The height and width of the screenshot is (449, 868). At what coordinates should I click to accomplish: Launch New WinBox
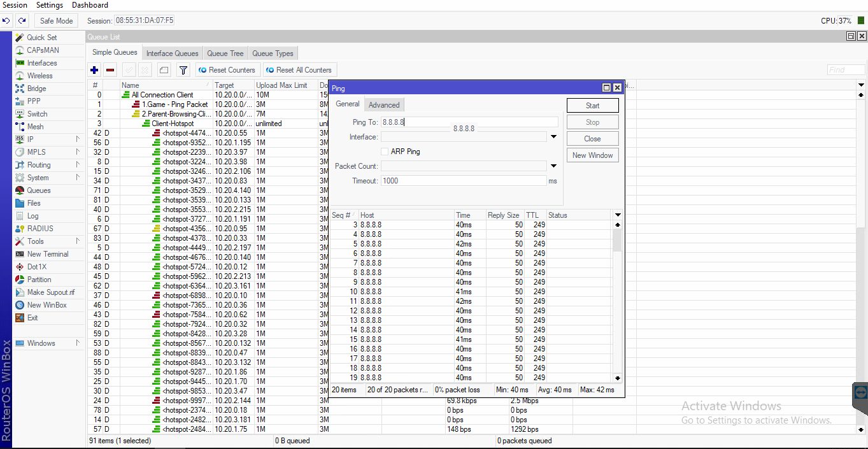(46, 305)
